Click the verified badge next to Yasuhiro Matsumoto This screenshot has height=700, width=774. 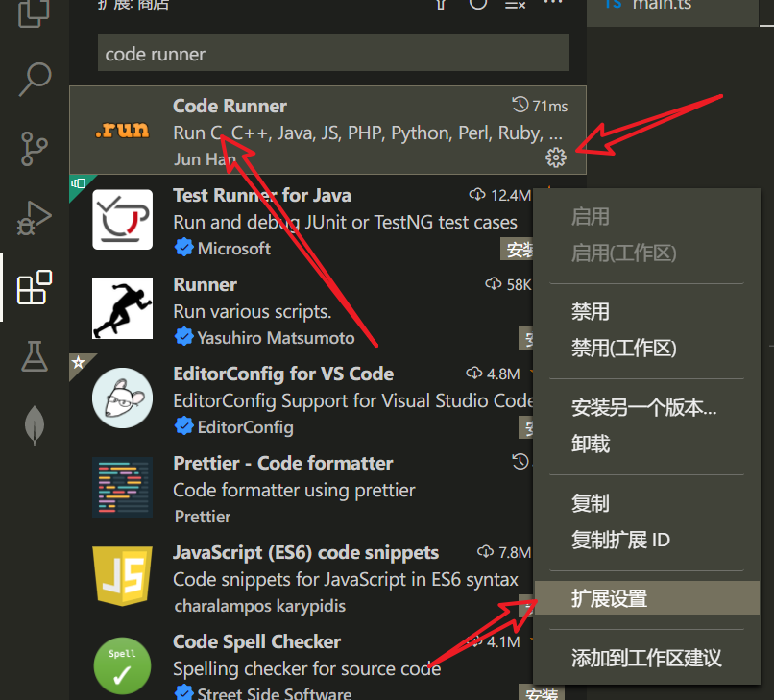(184, 337)
